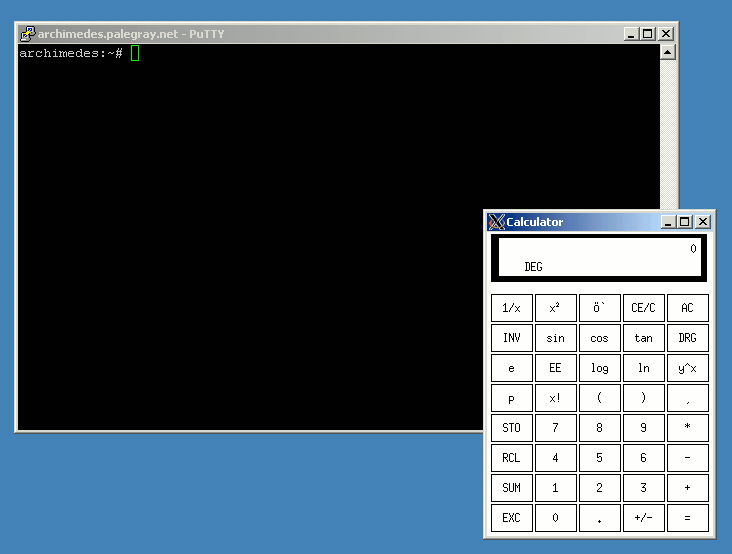Toggle the INV inverse function key
This screenshot has width=732, height=554.
pos(511,338)
